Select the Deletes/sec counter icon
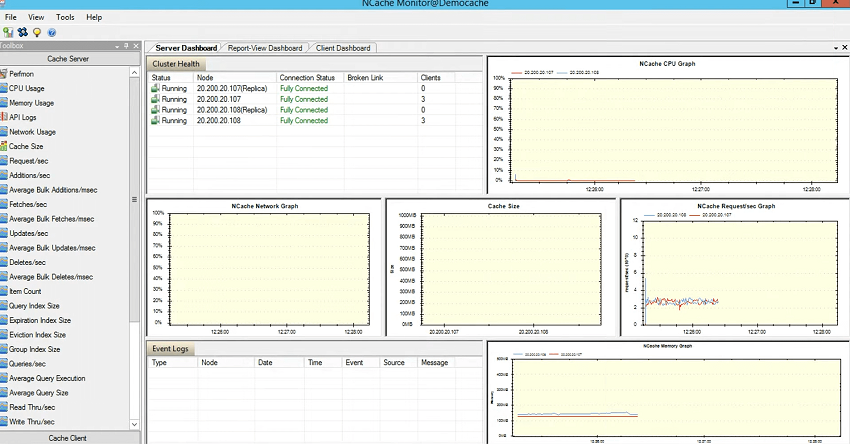The width and height of the screenshot is (850, 444). tap(3, 262)
